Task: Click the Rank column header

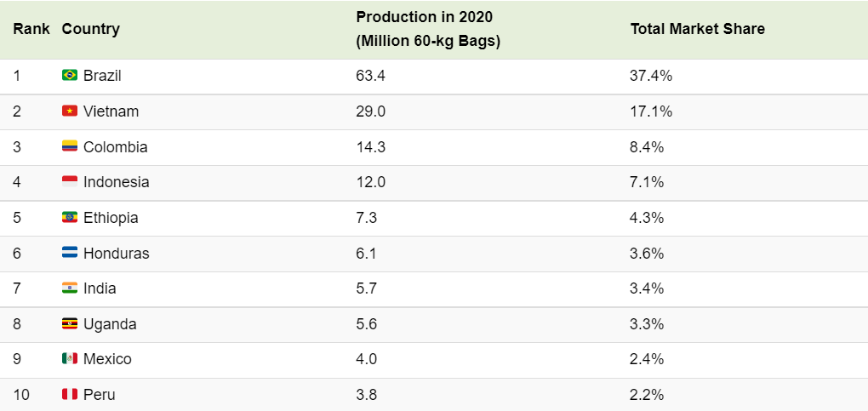Action: (31, 29)
